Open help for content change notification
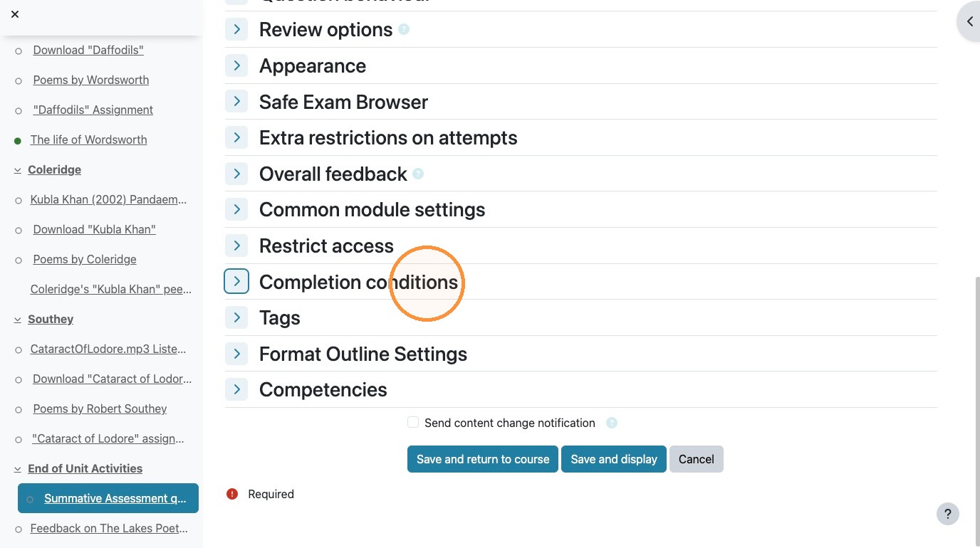 click(x=611, y=423)
